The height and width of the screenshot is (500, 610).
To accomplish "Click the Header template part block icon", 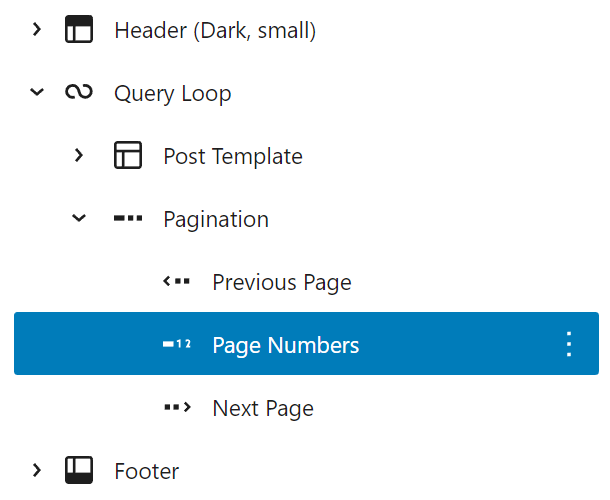I will click(x=78, y=31).
